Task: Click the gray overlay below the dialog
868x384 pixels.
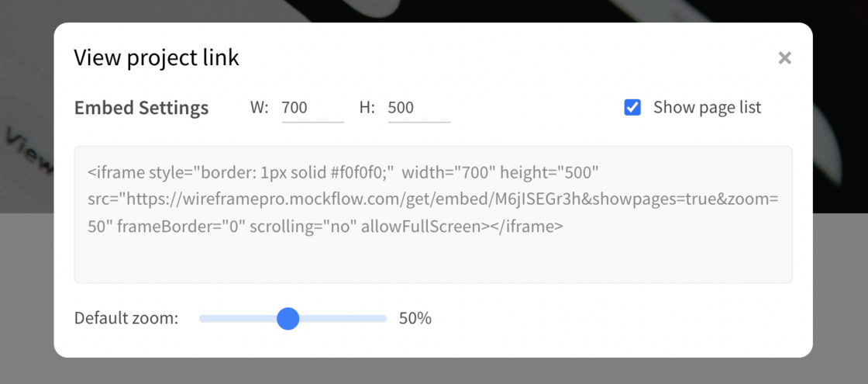Action: (434, 371)
